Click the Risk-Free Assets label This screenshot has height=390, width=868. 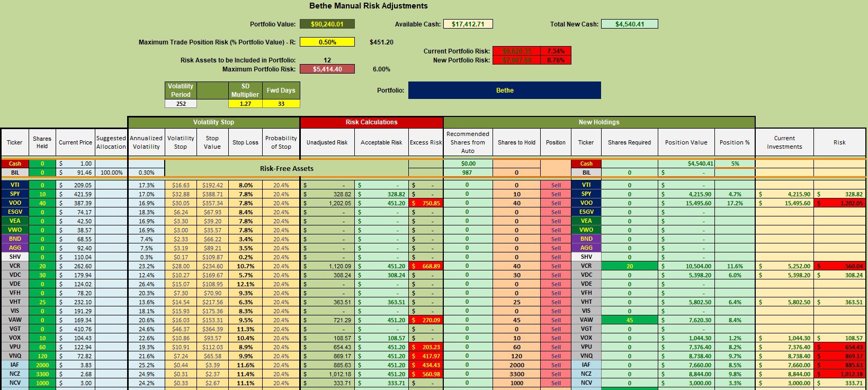[x=287, y=168]
